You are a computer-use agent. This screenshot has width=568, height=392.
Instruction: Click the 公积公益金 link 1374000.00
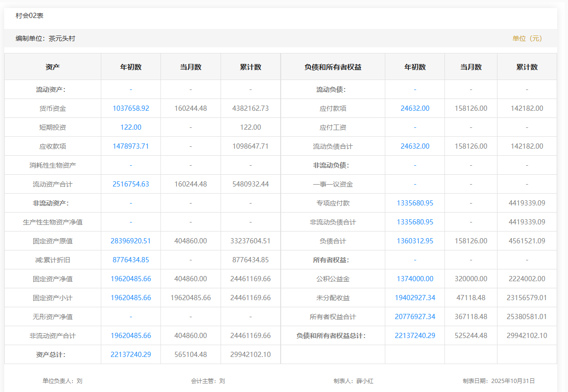click(x=415, y=279)
